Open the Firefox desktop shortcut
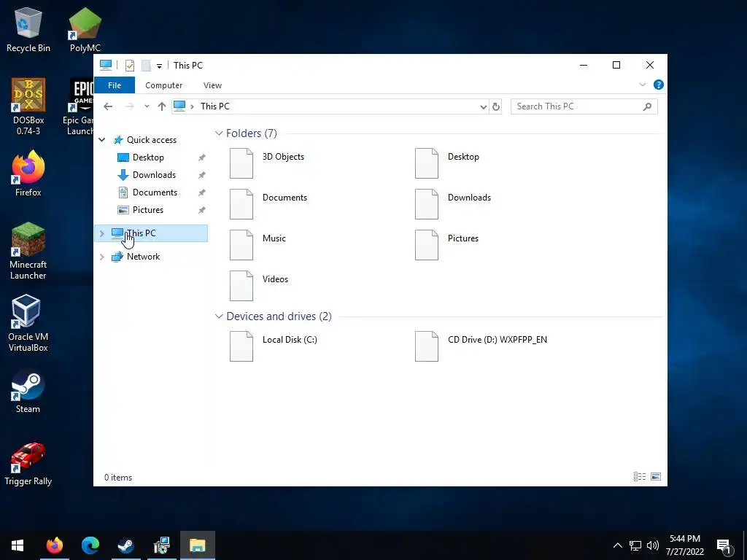The width and height of the screenshot is (747, 560). tap(28, 174)
